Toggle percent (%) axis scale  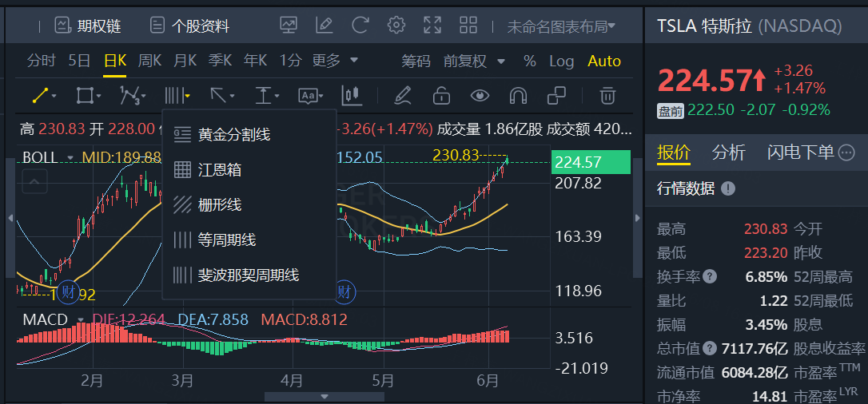pos(530,61)
